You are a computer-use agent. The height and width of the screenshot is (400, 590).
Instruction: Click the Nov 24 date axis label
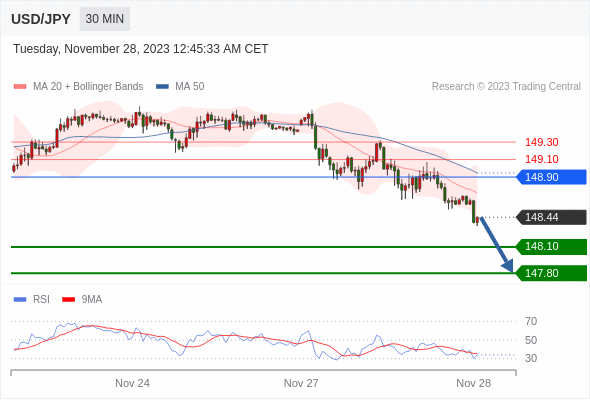coord(132,383)
